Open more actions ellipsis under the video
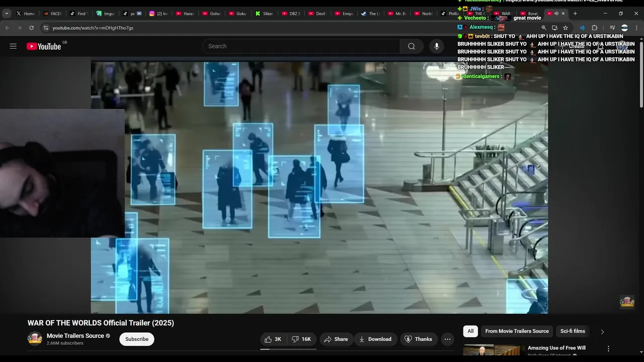644x362 pixels. [x=447, y=339]
